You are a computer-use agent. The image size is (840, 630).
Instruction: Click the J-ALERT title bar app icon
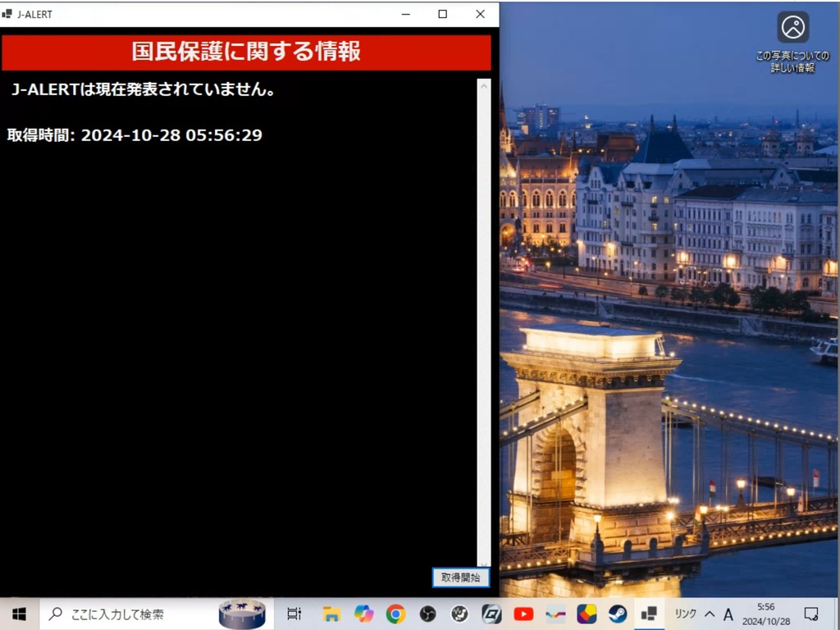(x=7, y=14)
